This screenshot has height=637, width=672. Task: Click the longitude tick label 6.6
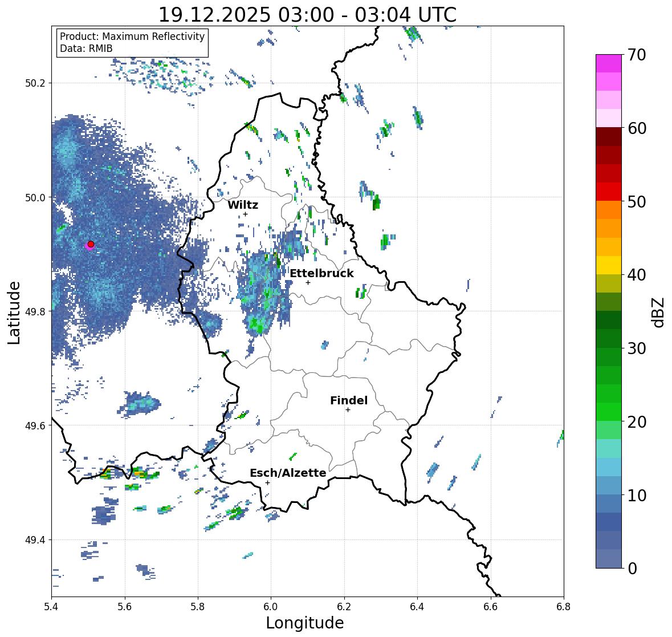(x=491, y=607)
